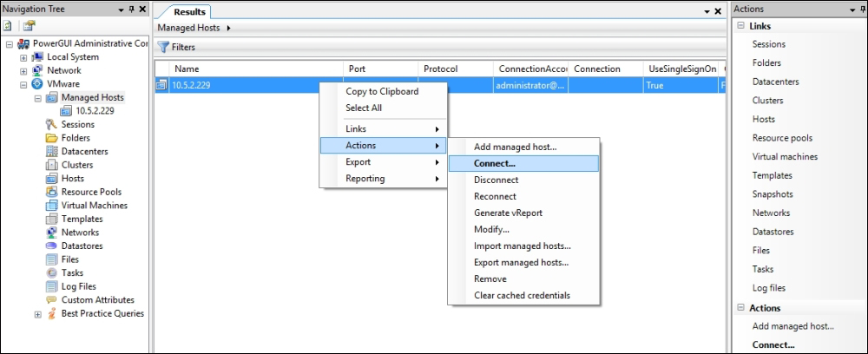Viewport: 868px width, 354px height.
Task: Click Add managed host... in Actions pane
Action: coord(792,326)
